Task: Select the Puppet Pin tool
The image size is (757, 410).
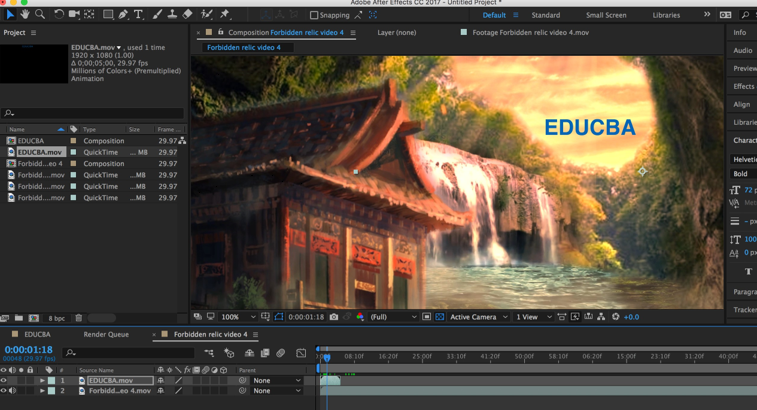Action: pyautogui.click(x=224, y=14)
